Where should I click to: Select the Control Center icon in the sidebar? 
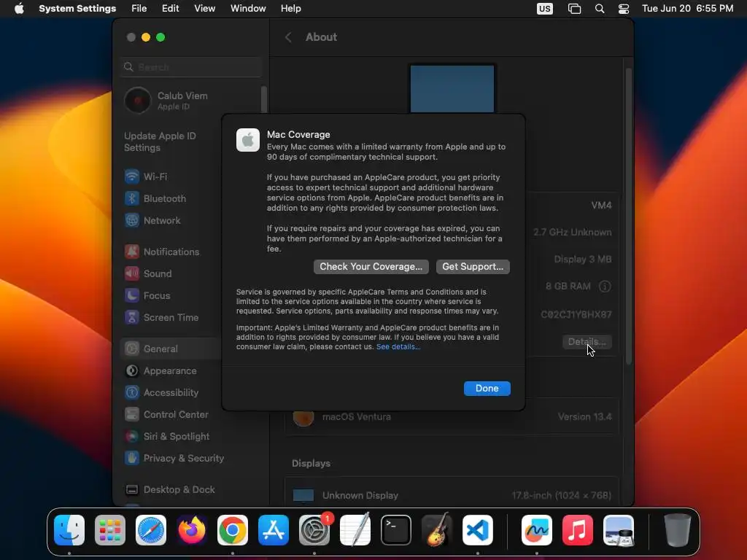(132, 415)
